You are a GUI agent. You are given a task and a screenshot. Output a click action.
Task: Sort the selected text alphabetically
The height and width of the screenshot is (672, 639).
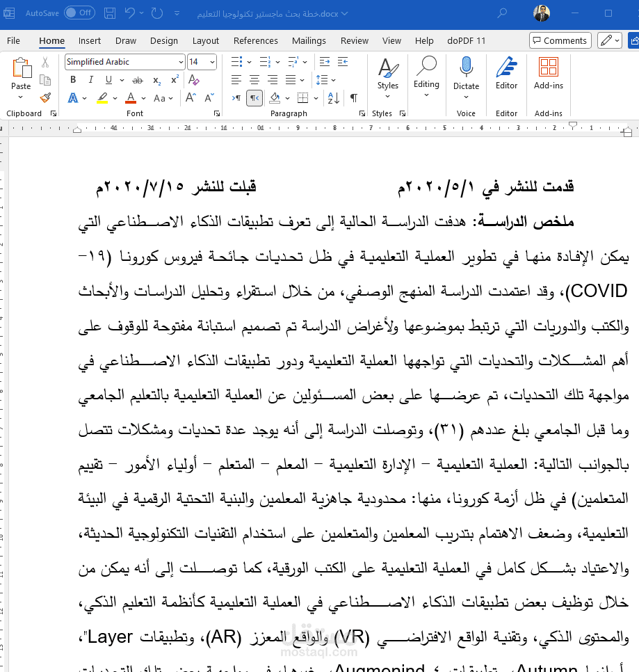coord(334,98)
